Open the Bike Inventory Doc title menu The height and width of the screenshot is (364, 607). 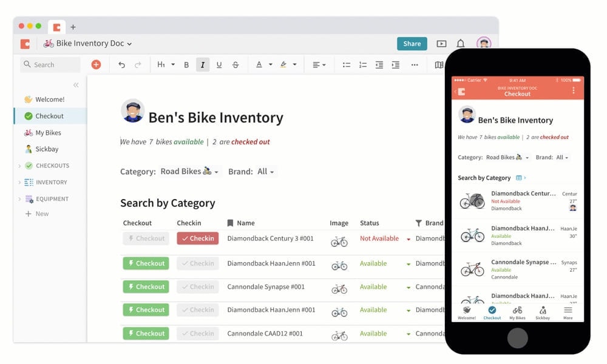click(x=87, y=43)
